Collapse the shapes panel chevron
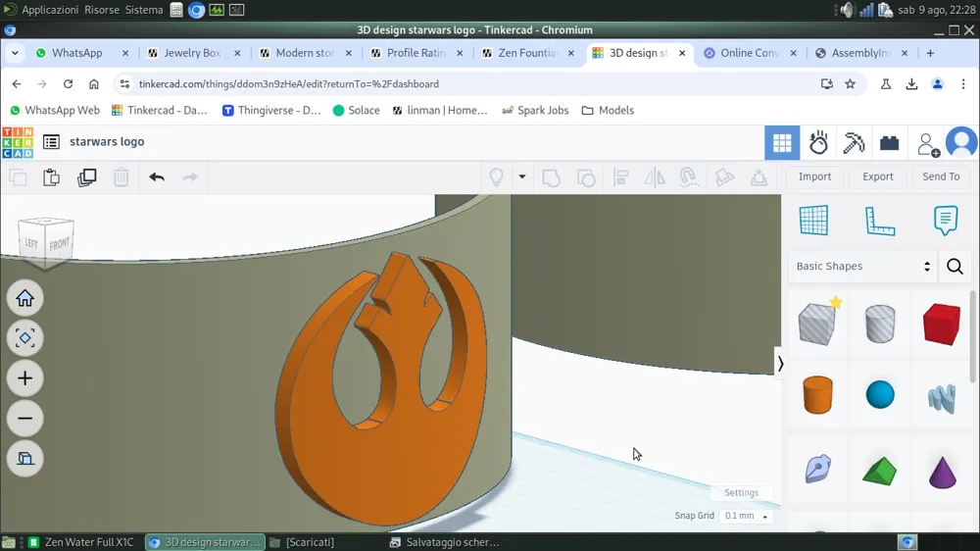This screenshot has height=551, width=980. [780, 364]
